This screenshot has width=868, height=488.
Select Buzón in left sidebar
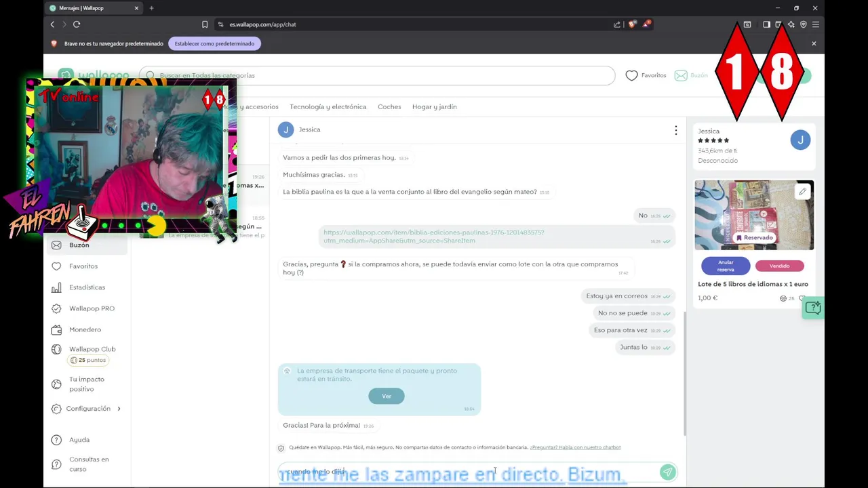point(87,245)
